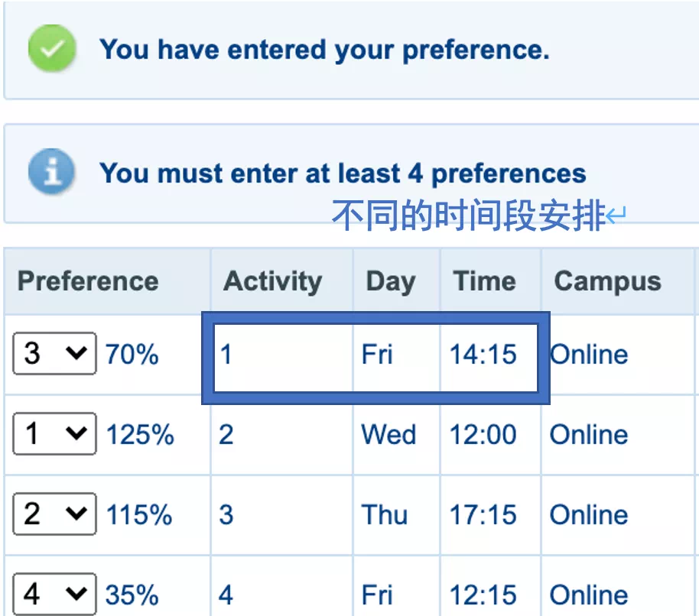
Task: Open the preference dropdown showing 2
Action: point(54,514)
